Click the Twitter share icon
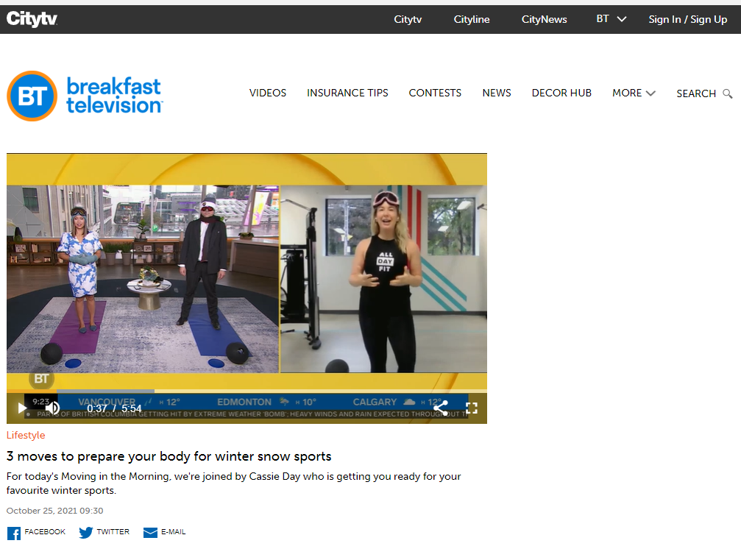The image size is (741, 560). pos(86,532)
